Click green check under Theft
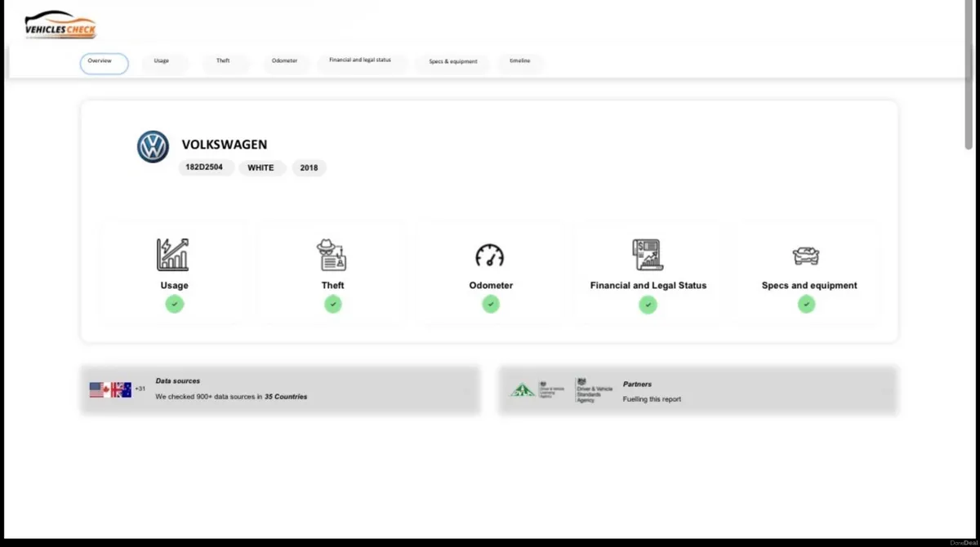 click(332, 304)
